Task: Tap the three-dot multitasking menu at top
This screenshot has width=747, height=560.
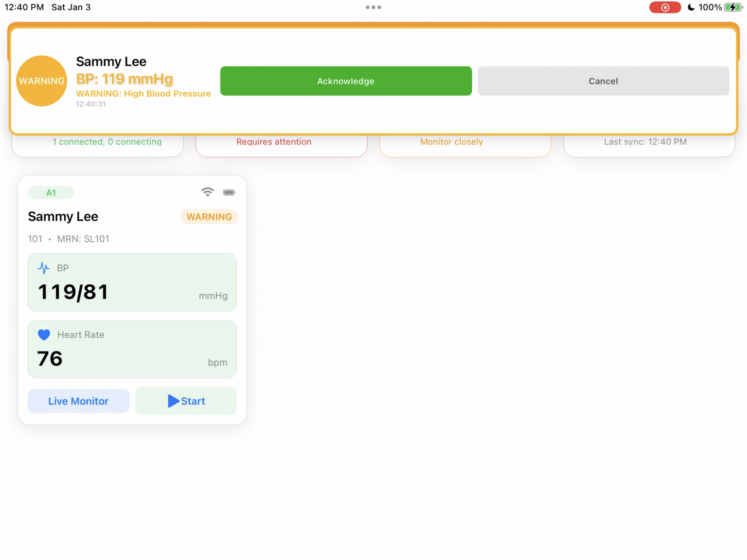Action: [x=373, y=7]
